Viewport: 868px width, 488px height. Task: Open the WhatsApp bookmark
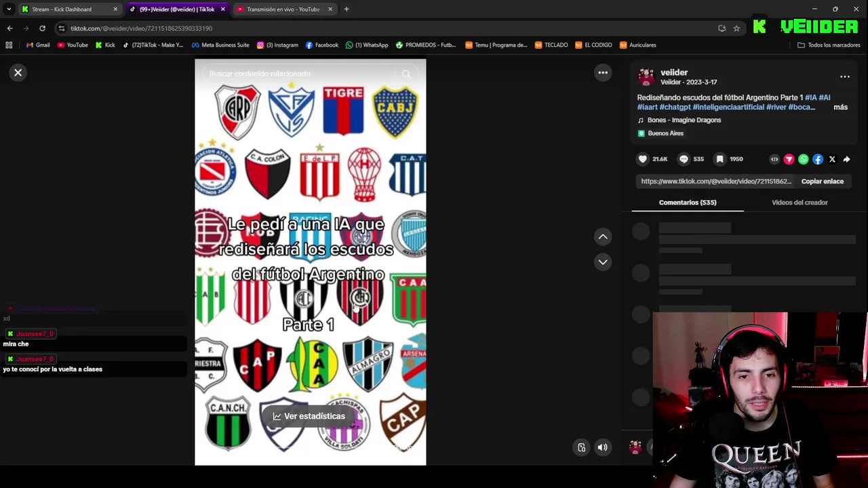[x=367, y=45]
